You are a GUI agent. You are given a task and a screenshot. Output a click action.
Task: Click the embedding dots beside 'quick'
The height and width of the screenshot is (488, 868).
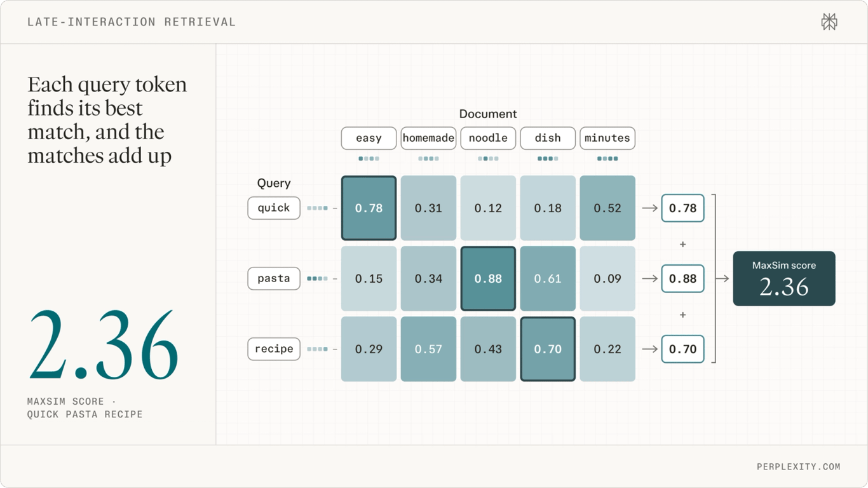317,208
